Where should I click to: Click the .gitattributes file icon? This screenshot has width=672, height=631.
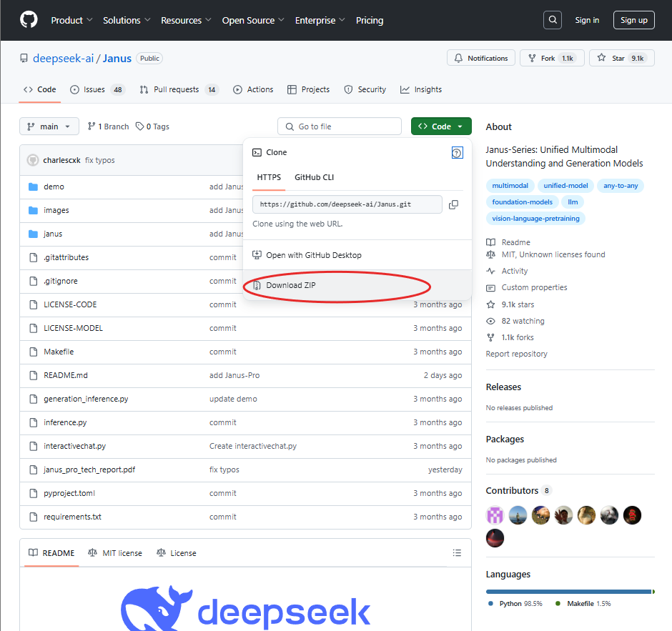(33, 257)
